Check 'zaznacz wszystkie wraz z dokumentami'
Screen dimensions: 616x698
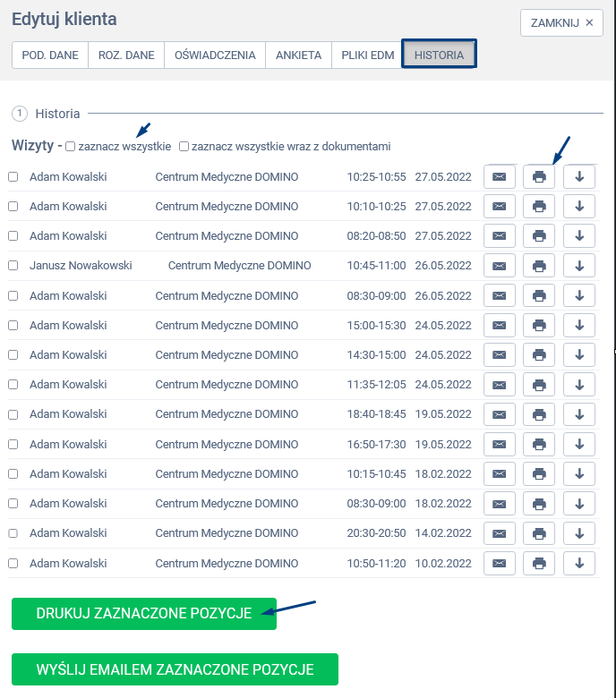pos(184,147)
